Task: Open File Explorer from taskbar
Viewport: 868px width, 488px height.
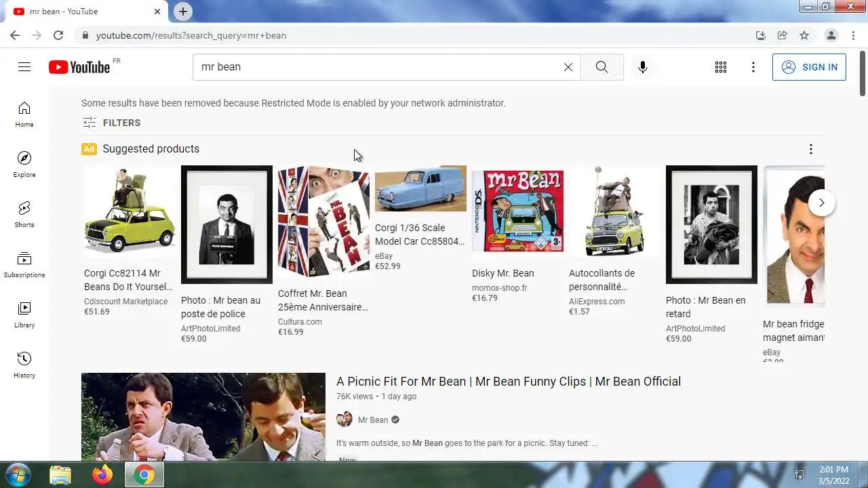Action: (x=60, y=475)
